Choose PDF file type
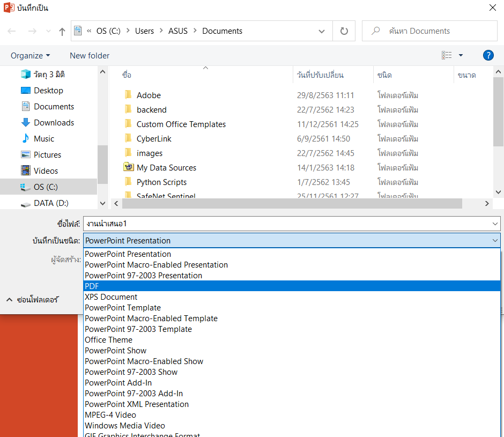Image resolution: width=504 pixels, height=437 pixels. 292,286
